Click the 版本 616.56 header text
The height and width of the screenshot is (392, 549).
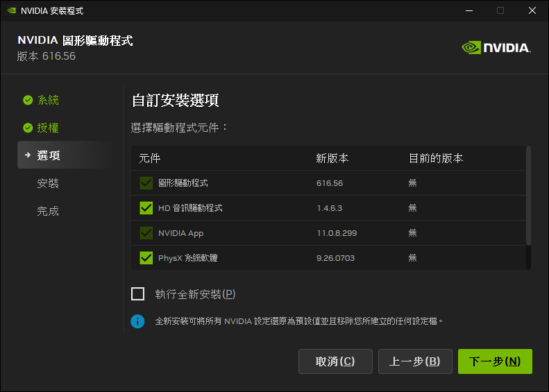47,56
